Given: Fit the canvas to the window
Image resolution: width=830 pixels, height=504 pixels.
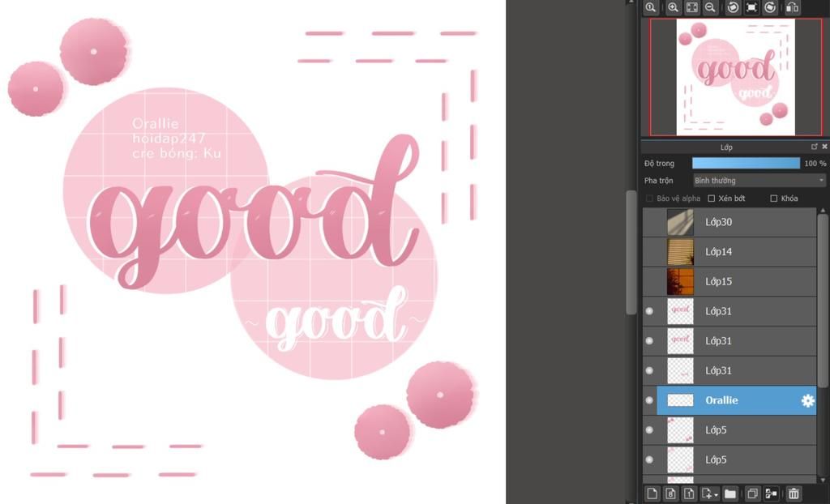Looking at the screenshot, I should (x=692, y=7).
